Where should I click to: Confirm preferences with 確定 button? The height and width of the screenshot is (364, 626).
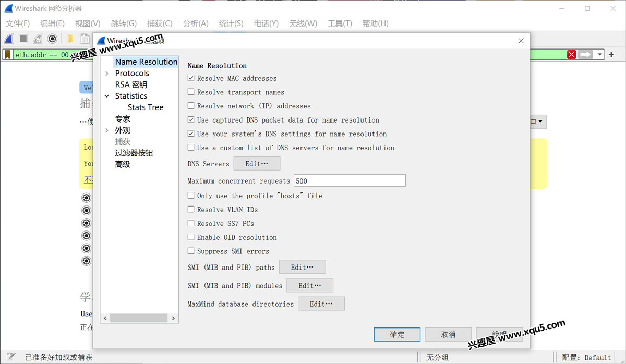coord(397,334)
